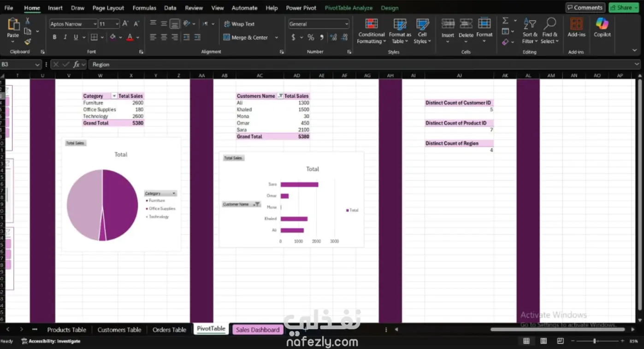This screenshot has width=644, height=349.
Task: Switch to Normal view in status bar
Action: [x=526, y=341]
